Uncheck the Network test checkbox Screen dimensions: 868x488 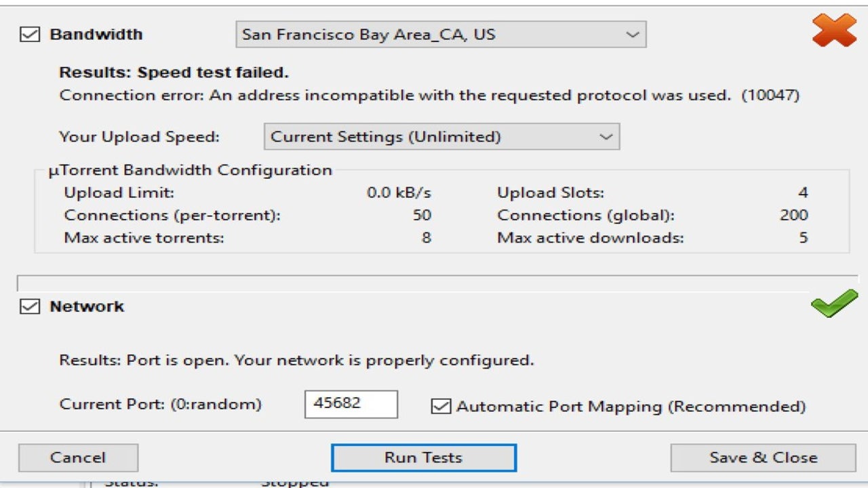[x=30, y=307]
